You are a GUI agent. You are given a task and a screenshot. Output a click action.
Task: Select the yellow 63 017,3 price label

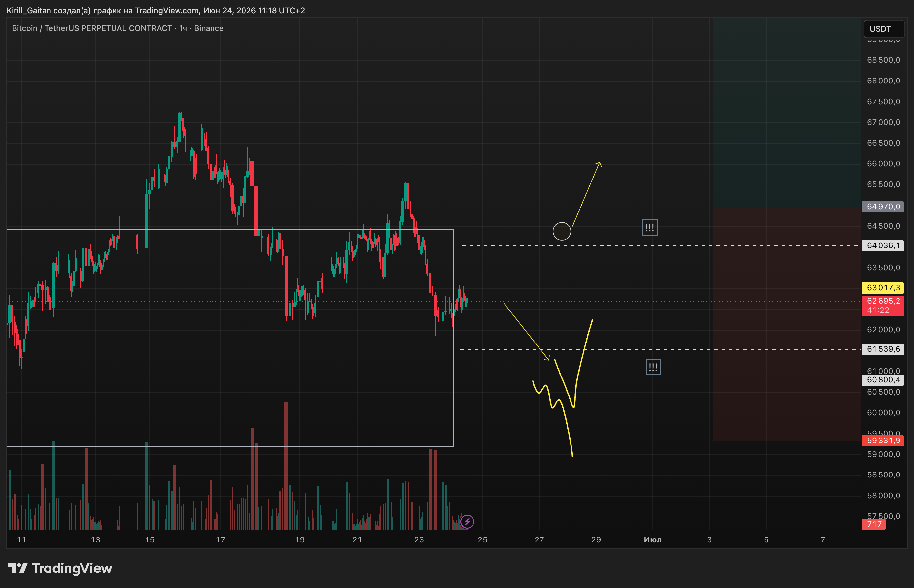tap(883, 288)
